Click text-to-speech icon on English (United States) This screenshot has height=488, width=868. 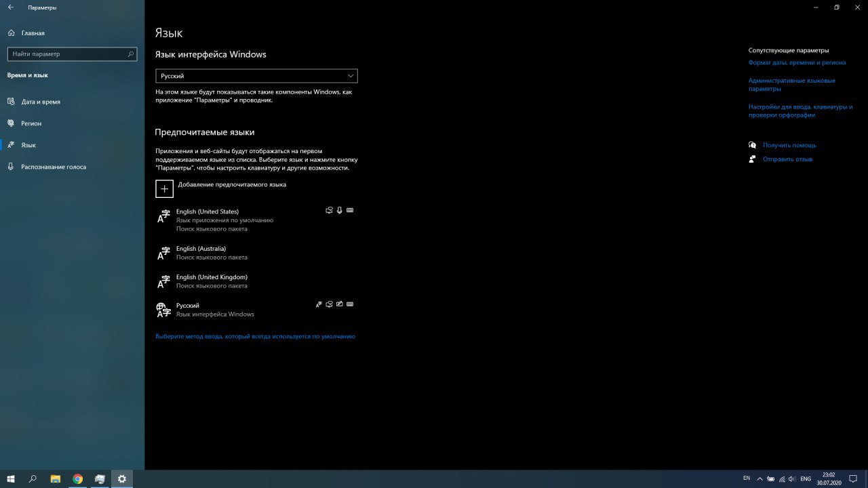pyautogui.click(x=329, y=210)
